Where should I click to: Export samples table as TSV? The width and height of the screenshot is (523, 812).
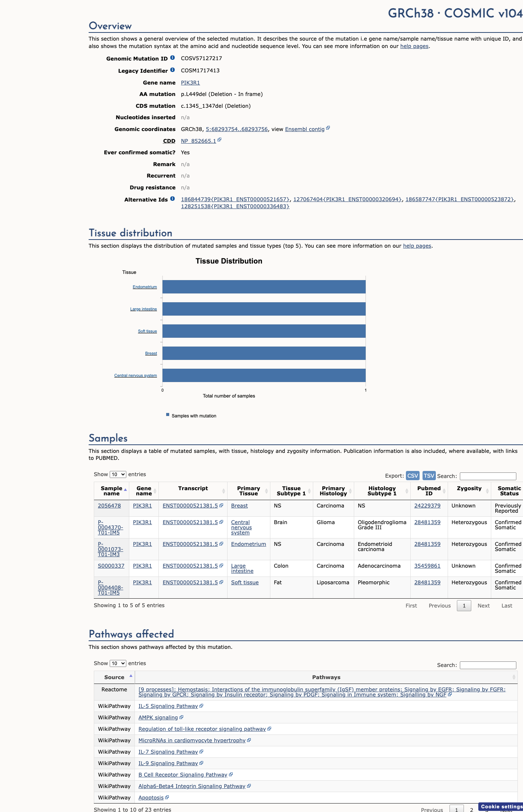429,475
